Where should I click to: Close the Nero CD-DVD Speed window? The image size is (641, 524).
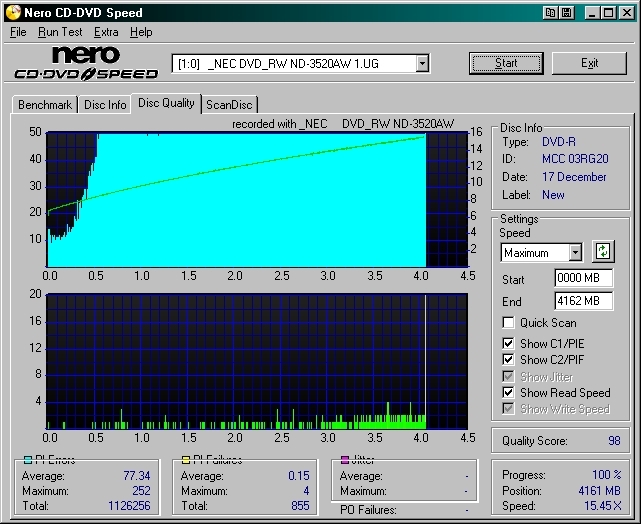(x=626, y=13)
